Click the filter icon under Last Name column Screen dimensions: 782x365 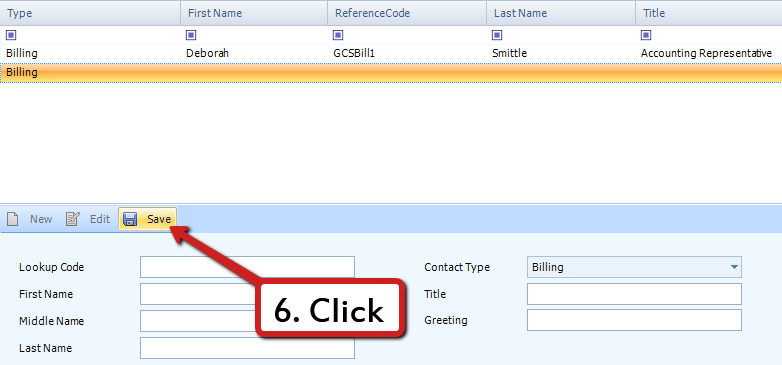pos(497,35)
